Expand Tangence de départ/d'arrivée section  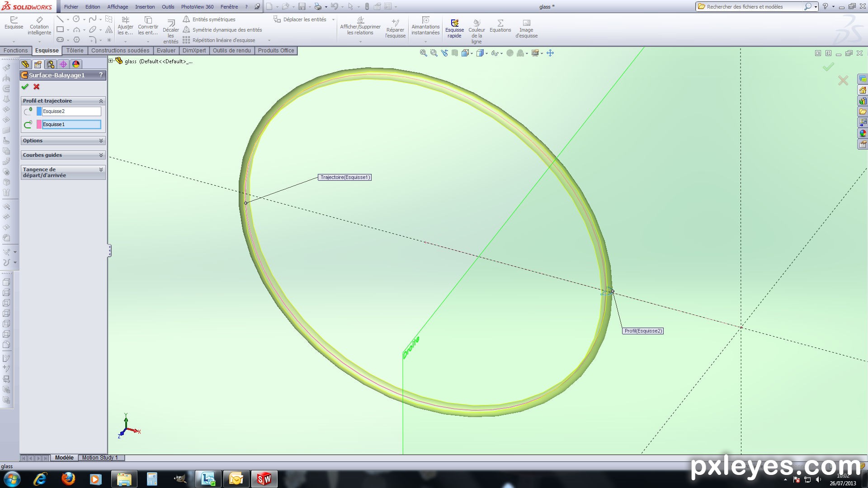(x=101, y=169)
